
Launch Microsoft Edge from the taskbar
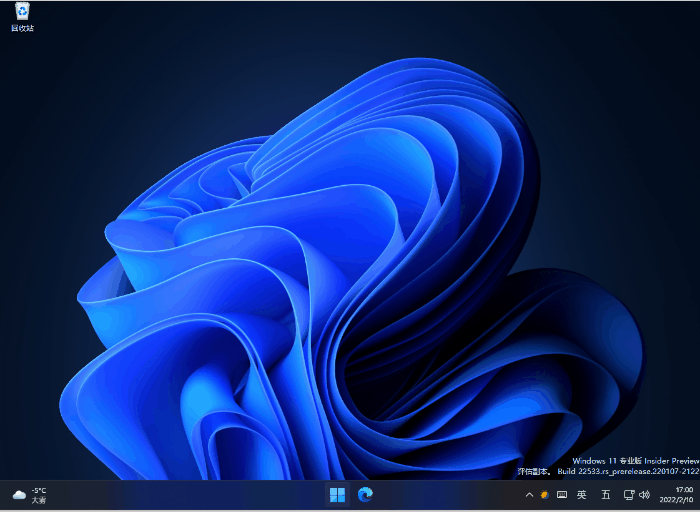coord(365,495)
